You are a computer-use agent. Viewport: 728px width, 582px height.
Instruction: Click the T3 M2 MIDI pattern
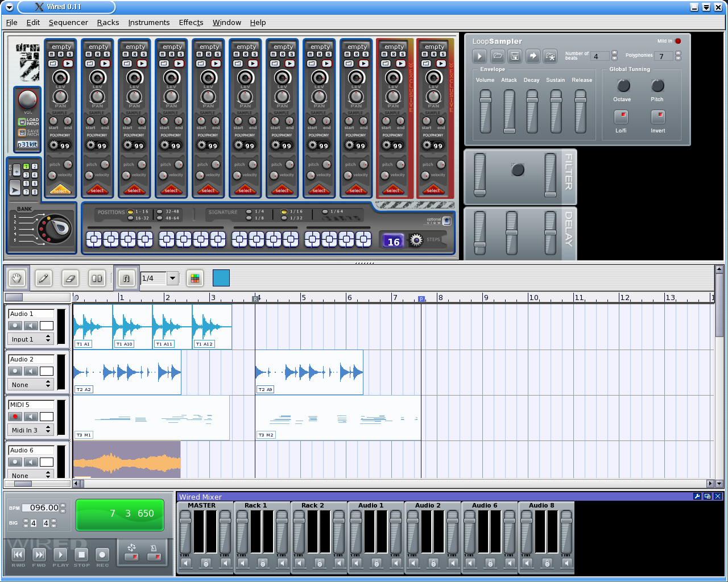click(x=338, y=418)
